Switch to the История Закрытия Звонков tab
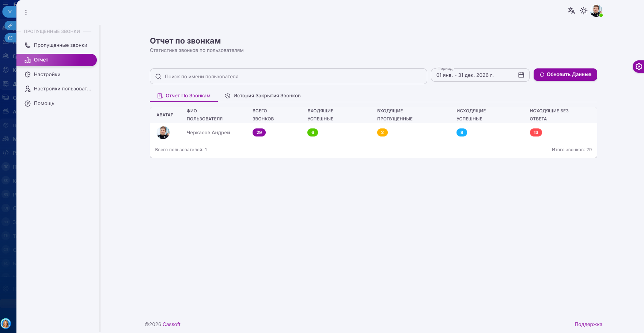 pos(263,96)
